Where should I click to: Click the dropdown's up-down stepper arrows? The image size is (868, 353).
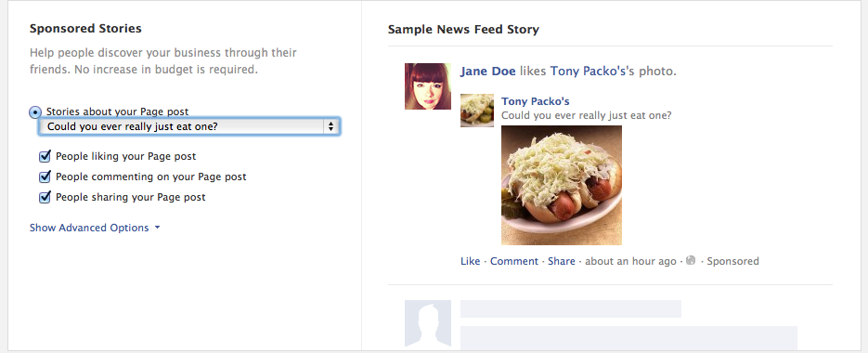(330, 126)
